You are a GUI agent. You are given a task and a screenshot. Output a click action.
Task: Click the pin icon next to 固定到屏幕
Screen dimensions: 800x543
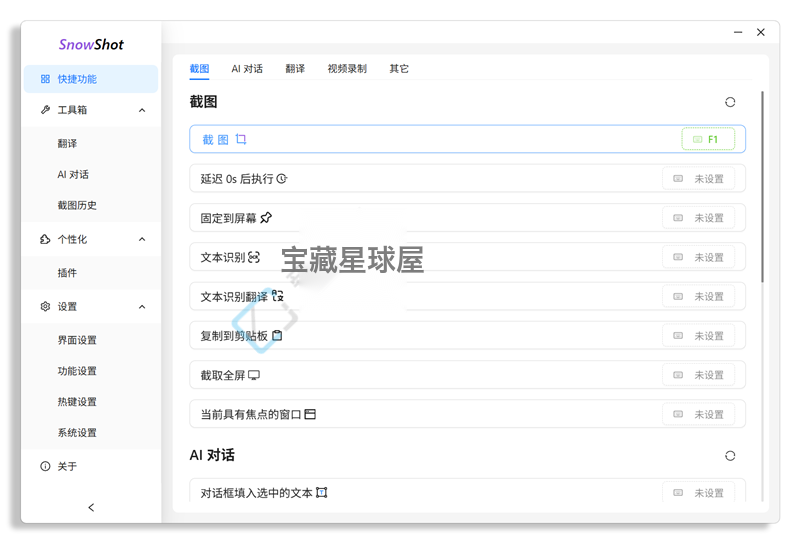(266, 218)
